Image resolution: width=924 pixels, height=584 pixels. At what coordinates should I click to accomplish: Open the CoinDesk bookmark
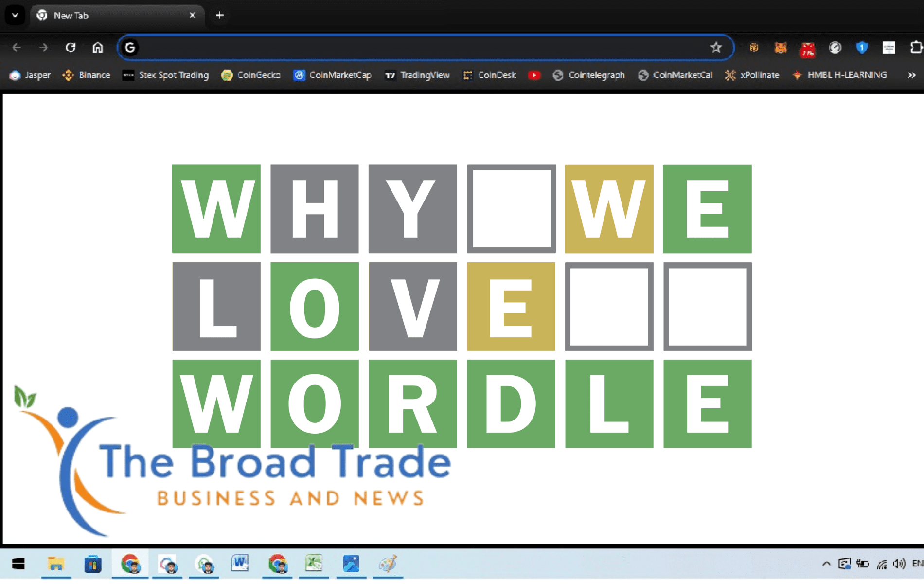click(x=489, y=75)
